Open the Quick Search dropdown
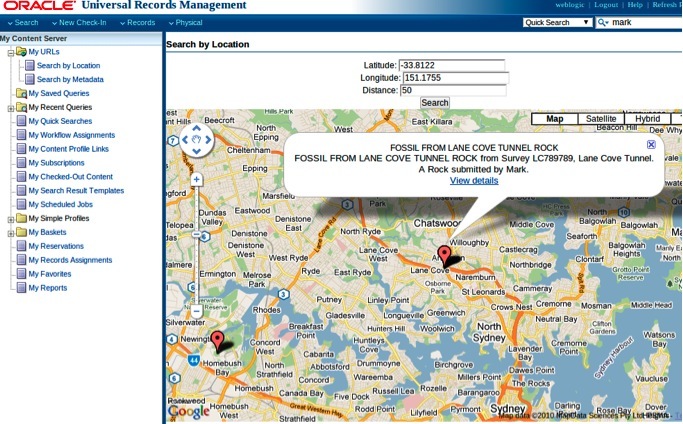 557,22
